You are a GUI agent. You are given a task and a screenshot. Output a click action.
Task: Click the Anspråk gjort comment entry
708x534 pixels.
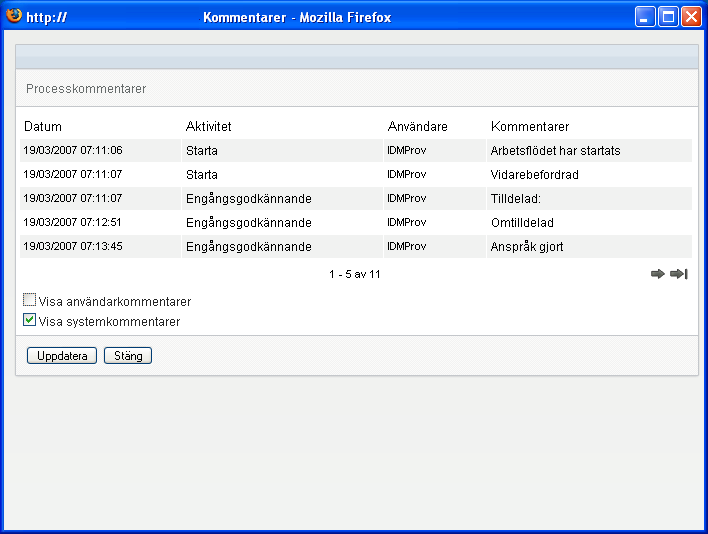(527, 247)
